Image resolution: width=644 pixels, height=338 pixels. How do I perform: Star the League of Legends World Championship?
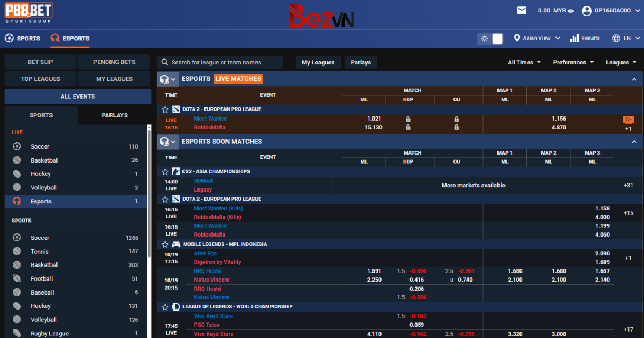(x=165, y=307)
